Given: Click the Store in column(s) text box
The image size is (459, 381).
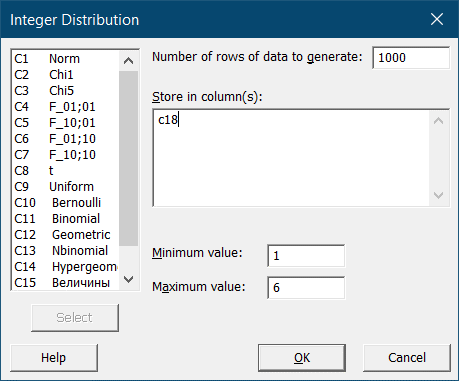Looking at the screenshot, I should (291, 158).
